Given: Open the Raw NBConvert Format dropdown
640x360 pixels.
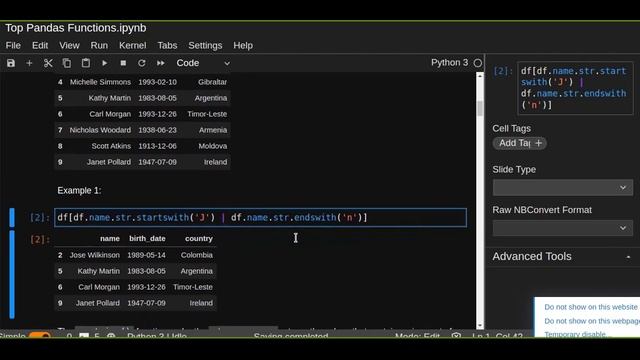Looking at the screenshot, I should [x=563, y=228].
